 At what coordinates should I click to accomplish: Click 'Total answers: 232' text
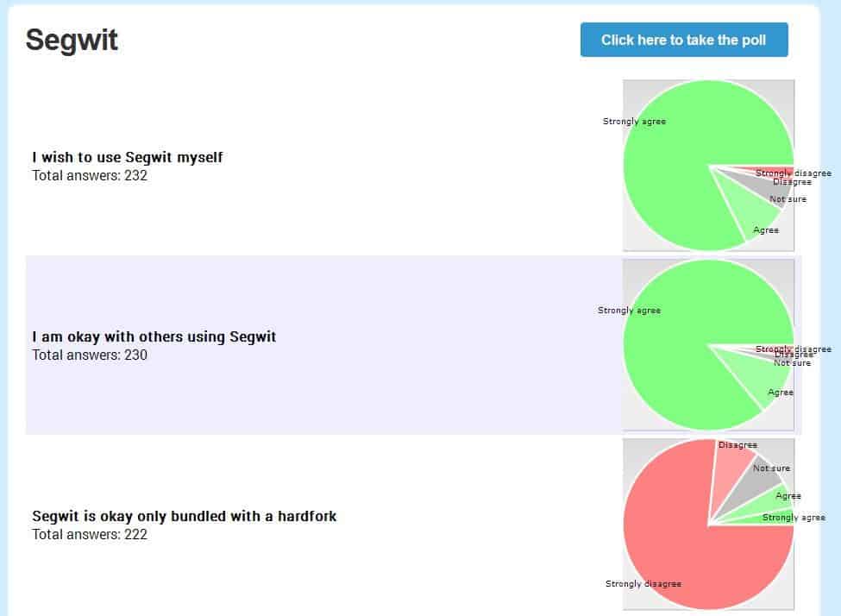point(90,176)
